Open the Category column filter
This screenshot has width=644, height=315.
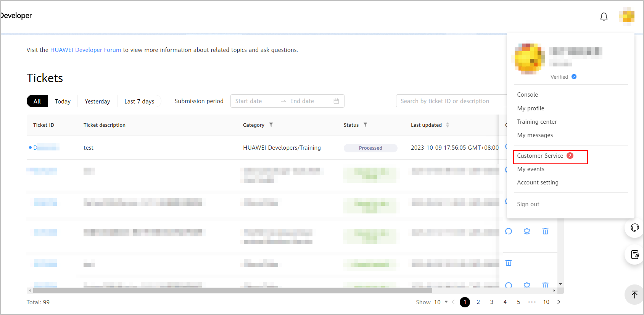(x=271, y=125)
